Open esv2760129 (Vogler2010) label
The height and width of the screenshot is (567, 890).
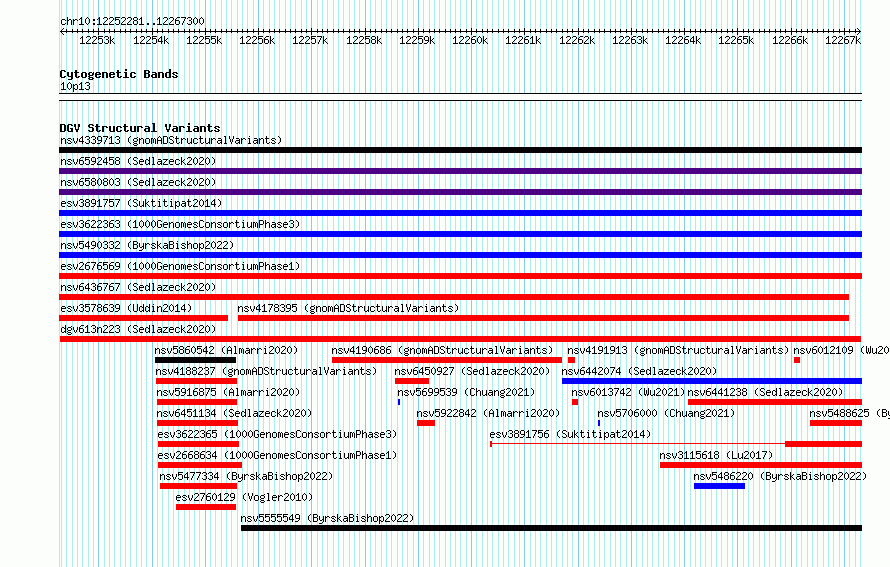(x=244, y=497)
